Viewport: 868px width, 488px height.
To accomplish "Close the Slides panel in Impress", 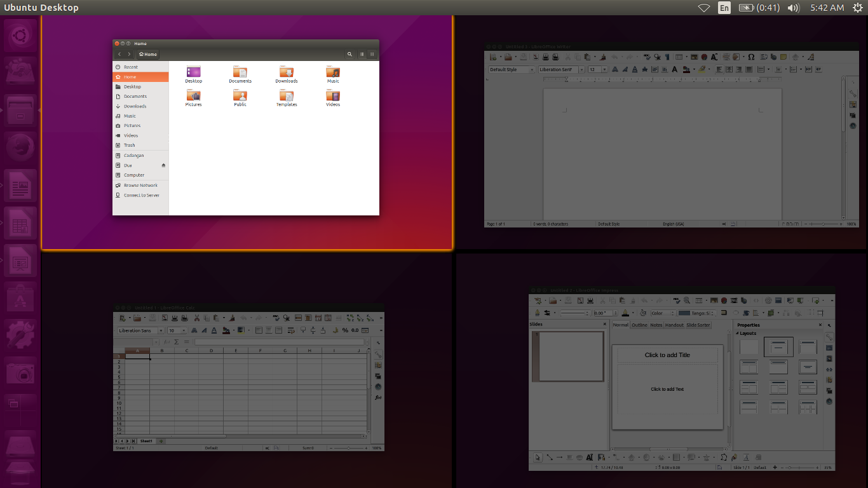I will click(x=605, y=324).
